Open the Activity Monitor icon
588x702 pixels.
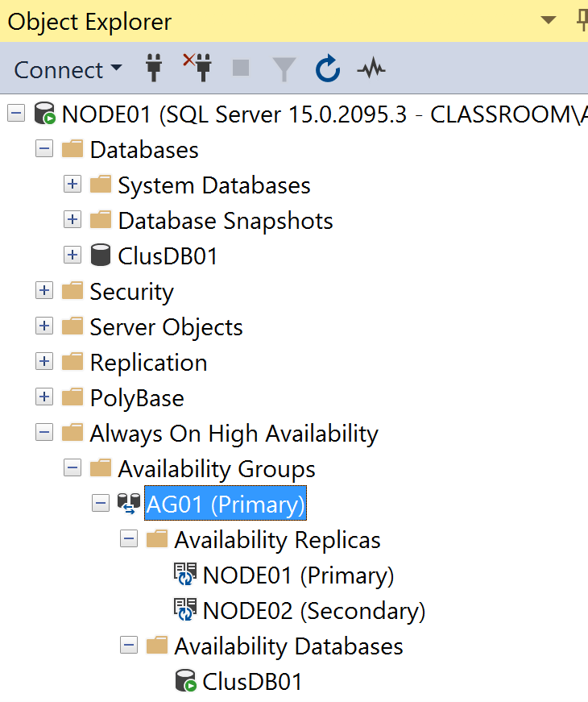point(371,69)
